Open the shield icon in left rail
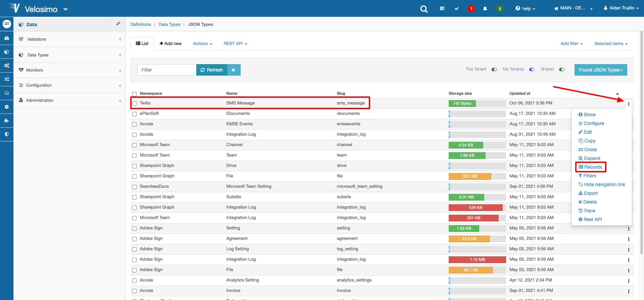 pyautogui.click(x=7, y=134)
